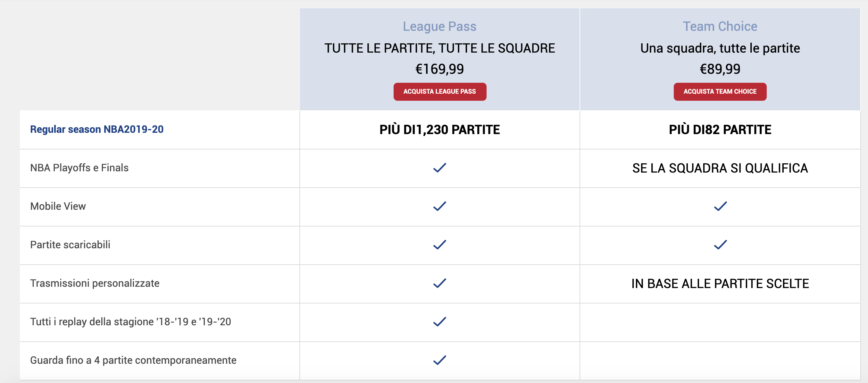Click the €169,99 League Pass price
Viewport: 868px width, 383px height.
[439, 69]
